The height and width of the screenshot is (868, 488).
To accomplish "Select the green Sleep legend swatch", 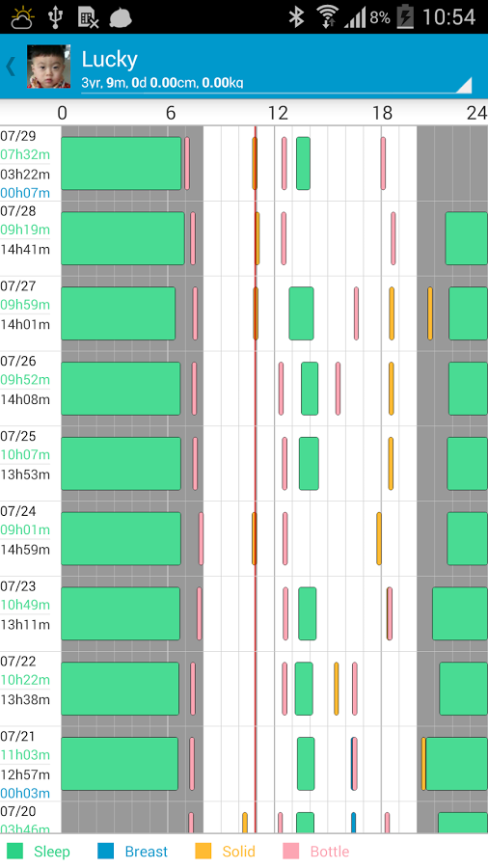I will 14,851.
